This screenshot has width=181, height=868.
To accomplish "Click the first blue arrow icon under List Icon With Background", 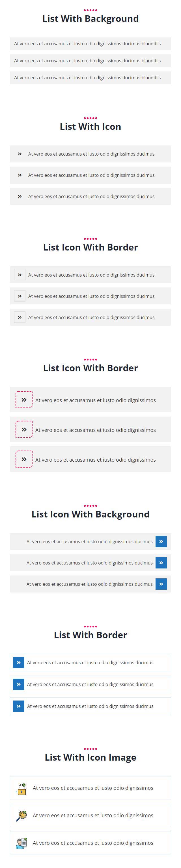I will 161,542.
